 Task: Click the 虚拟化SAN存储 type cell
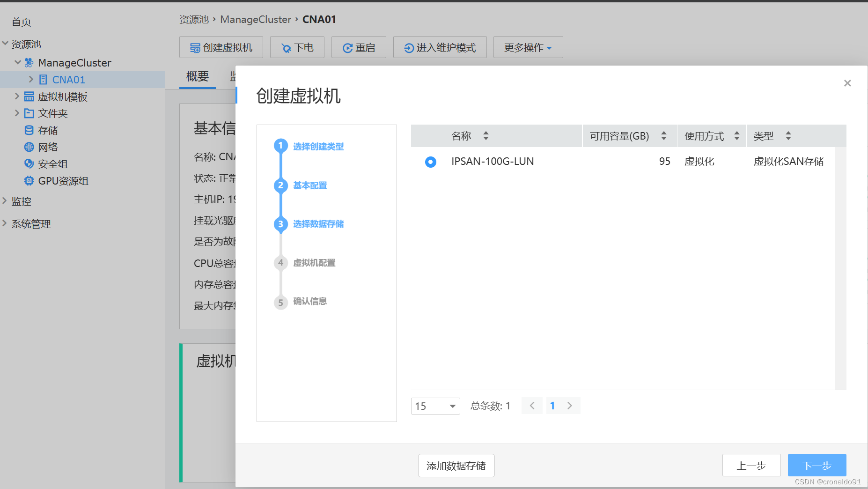click(788, 161)
